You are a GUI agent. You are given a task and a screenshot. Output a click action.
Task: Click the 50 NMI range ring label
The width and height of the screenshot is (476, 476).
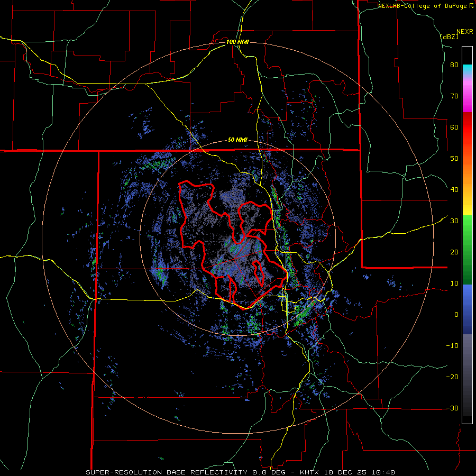[x=237, y=140]
